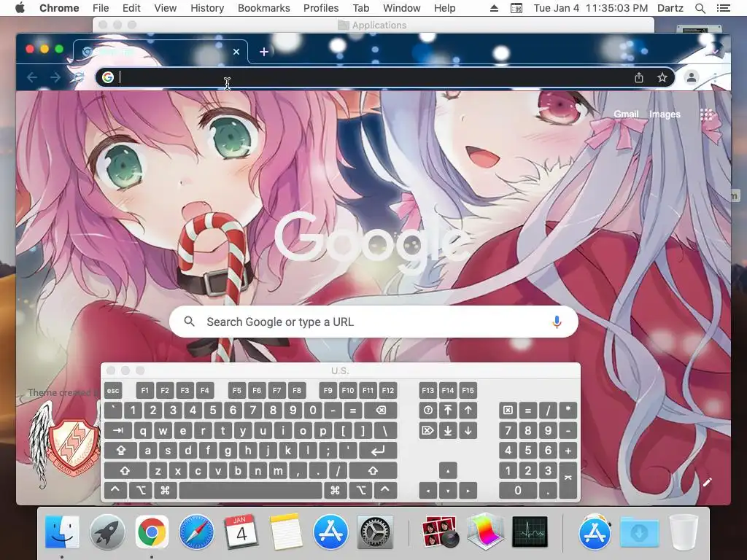The width and height of the screenshot is (747, 560).
Task: Click the left shift key on viewer
Action: tap(125, 470)
